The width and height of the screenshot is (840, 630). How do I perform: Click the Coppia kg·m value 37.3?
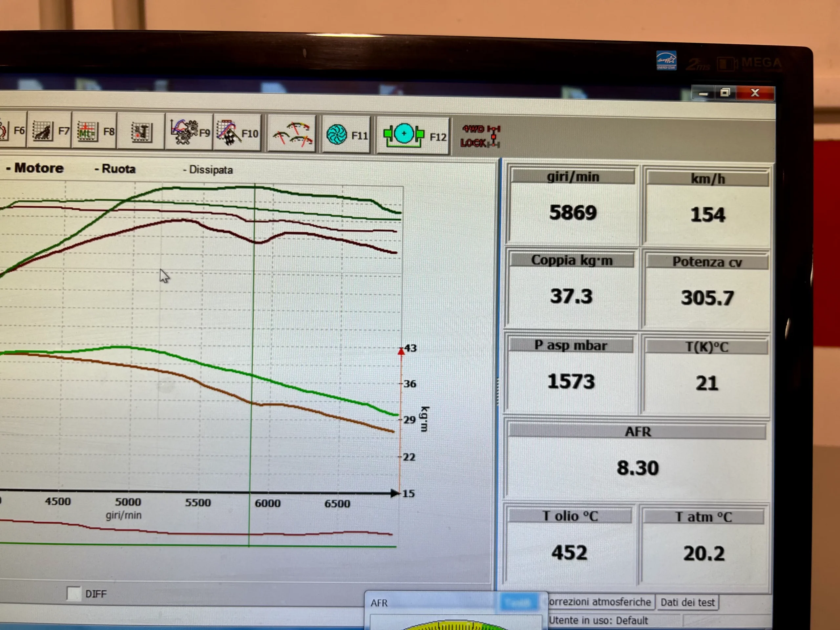click(x=571, y=296)
